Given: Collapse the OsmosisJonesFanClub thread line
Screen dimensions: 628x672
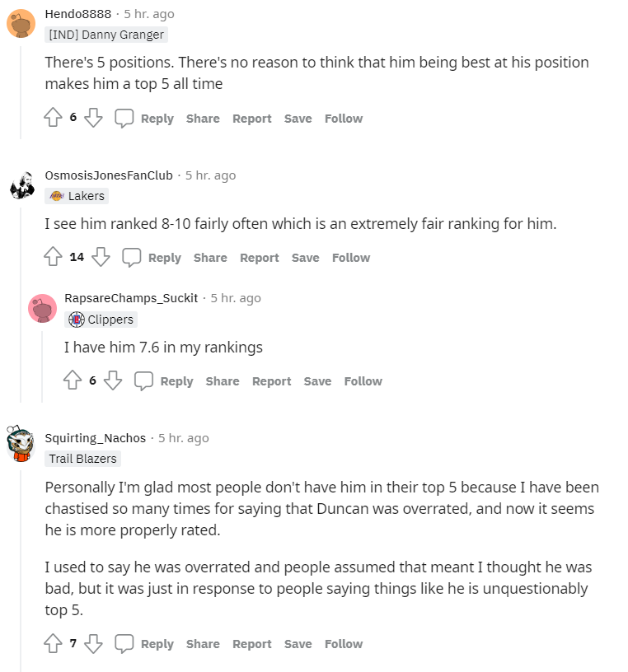Looking at the screenshot, I should click(21, 329).
